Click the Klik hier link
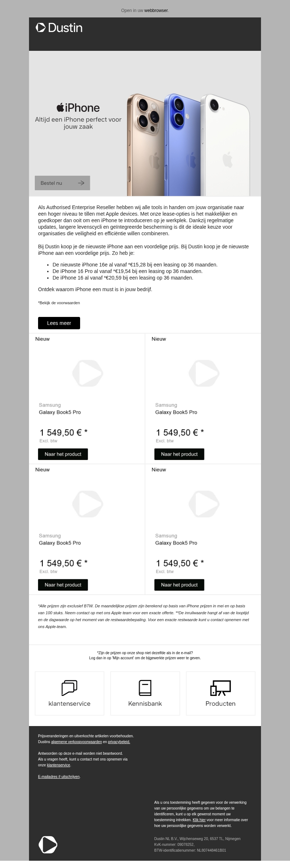This screenshot has height=868, width=290. click(x=199, y=820)
